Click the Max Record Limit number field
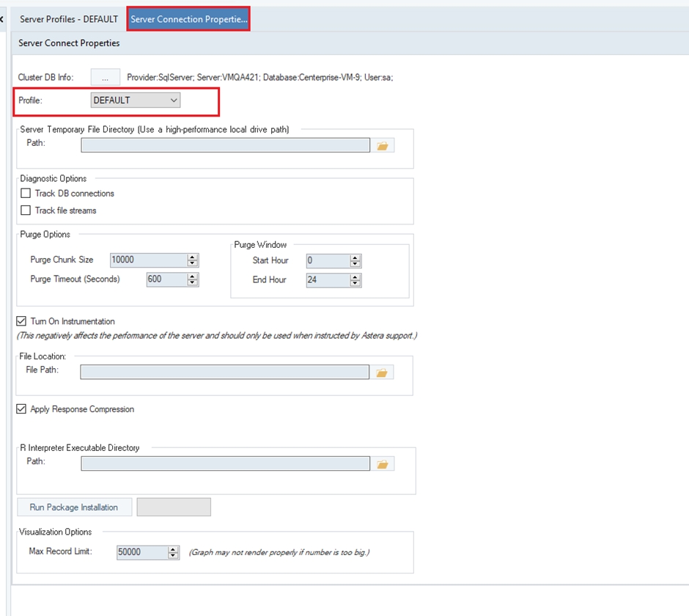 (x=141, y=552)
